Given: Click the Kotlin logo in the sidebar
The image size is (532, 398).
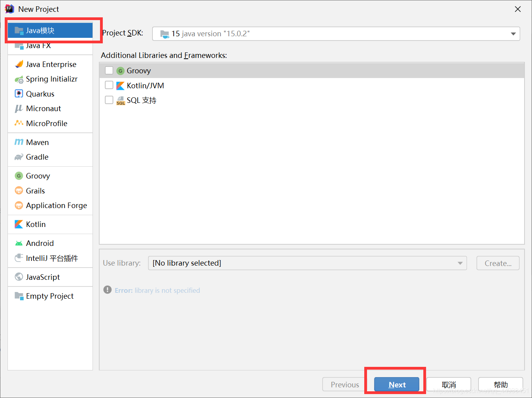Looking at the screenshot, I should (19, 224).
